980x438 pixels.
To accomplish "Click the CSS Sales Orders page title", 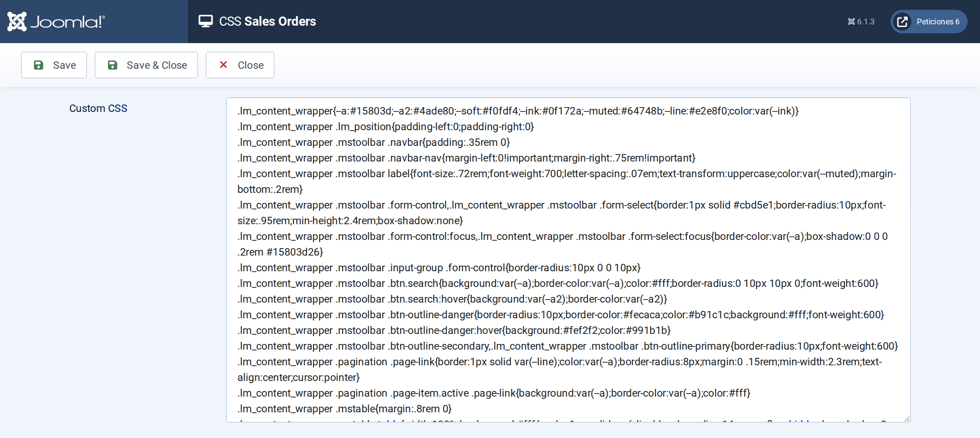I will click(267, 21).
